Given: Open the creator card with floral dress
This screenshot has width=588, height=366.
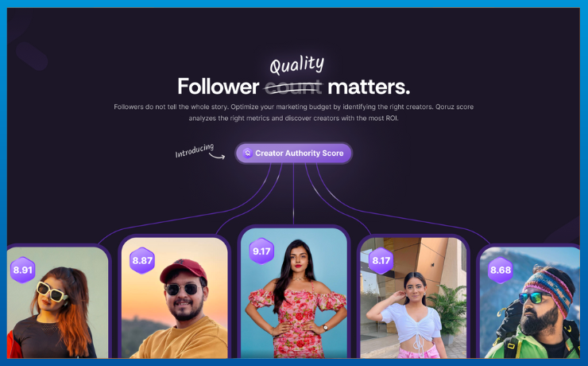Looking at the screenshot, I should coord(294,293).
